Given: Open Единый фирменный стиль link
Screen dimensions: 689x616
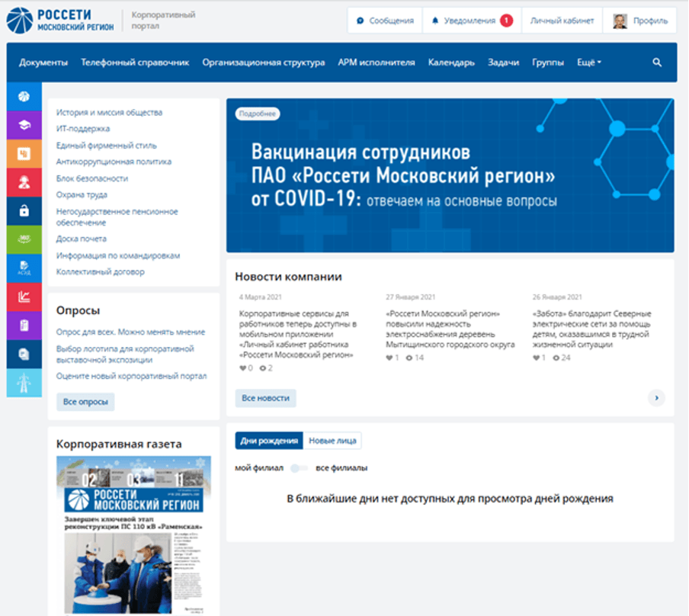Looking at the screenshot, I should 107,146.
